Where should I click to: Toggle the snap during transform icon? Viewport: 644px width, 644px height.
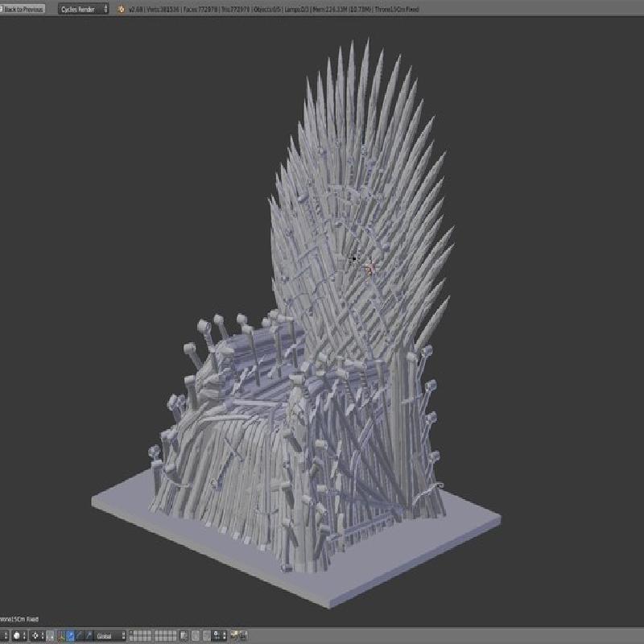pos(207,636)
